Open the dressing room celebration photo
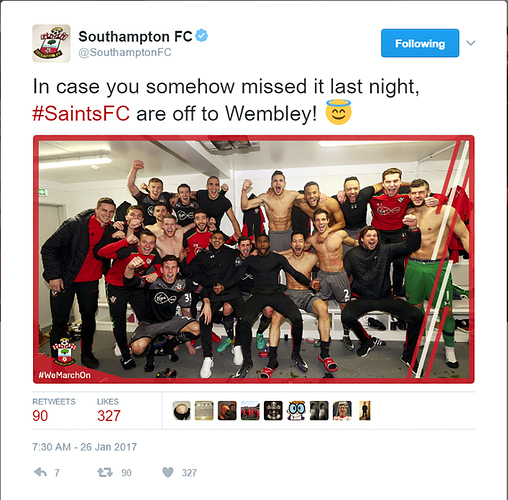This screenshot has height=500, width=508. [x=254, y=259]
